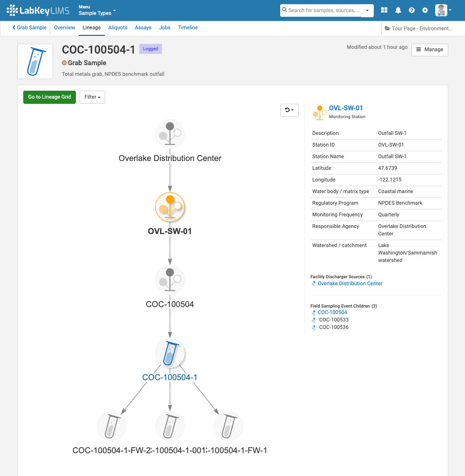
Task: Click the NPDES Benchmark value
Action: click(400, 203)
